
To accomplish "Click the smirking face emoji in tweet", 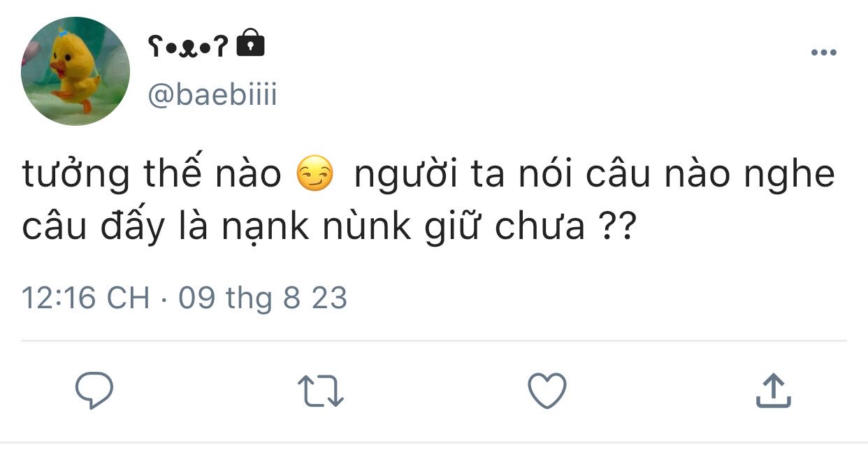I will [316, 175].
